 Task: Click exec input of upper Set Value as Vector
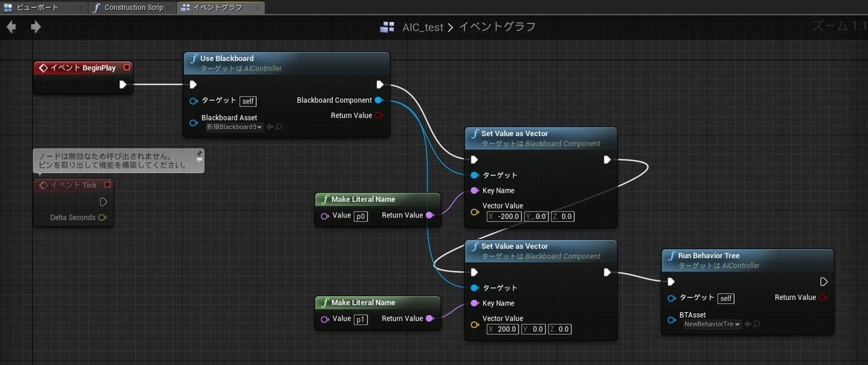coord(475,160)
